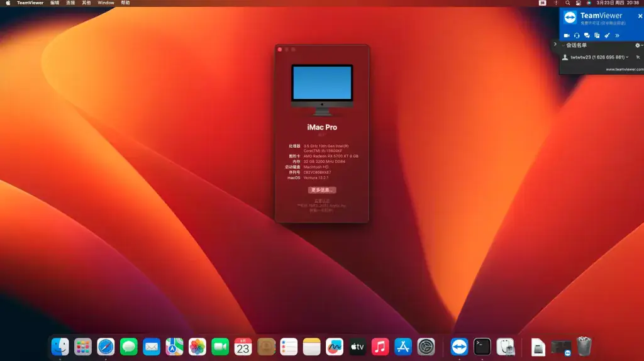The width and height of the screenshot is (644, 361).
Task: Open Maps from the Dock
Action: coord(175,347)
